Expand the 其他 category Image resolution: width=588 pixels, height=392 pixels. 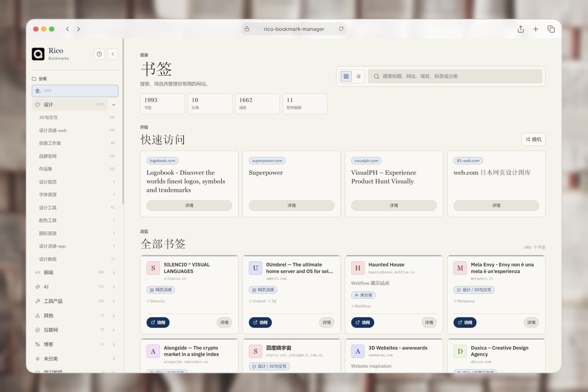(x=114, y=315)
